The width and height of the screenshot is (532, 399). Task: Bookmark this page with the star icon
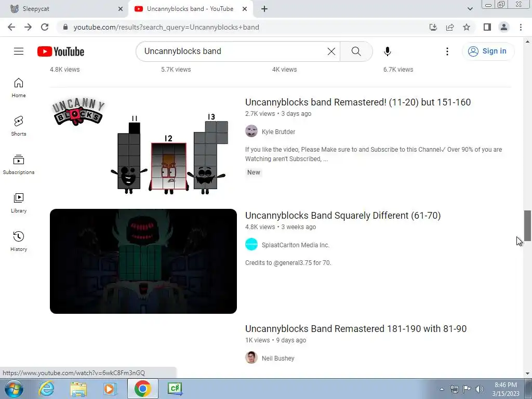[x=467, y=27]
